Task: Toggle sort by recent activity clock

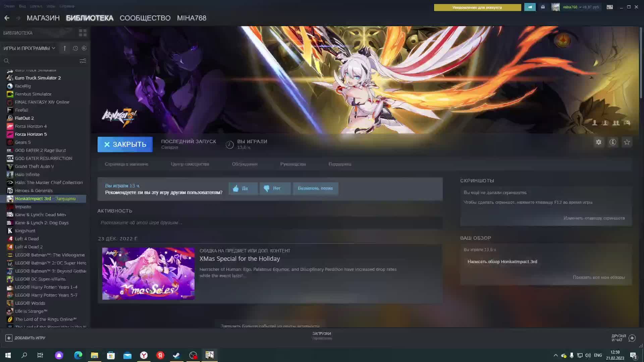Action: (75, 48)
